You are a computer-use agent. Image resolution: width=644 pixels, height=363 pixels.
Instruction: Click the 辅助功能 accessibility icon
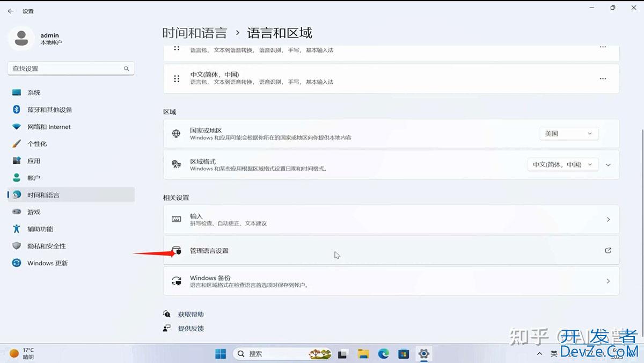[17, 229]
